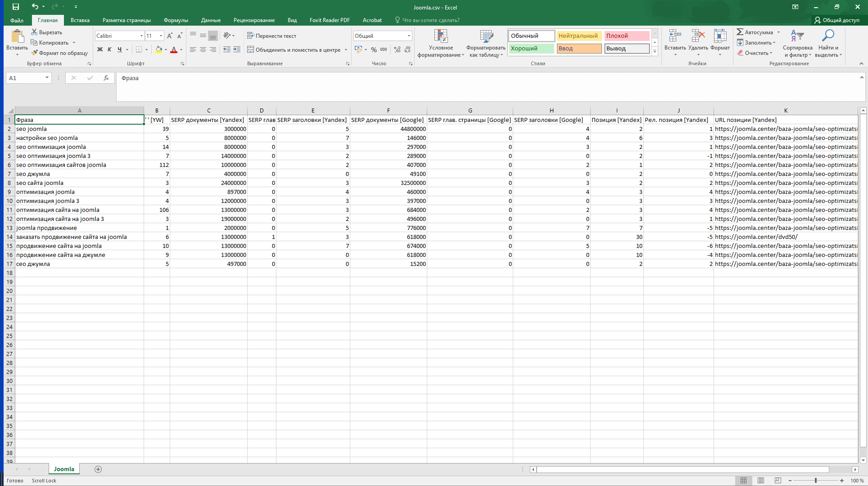
Task: Switch to the Формулы ribbon tab
Action: pyautogui.click(x=176, y=20)
